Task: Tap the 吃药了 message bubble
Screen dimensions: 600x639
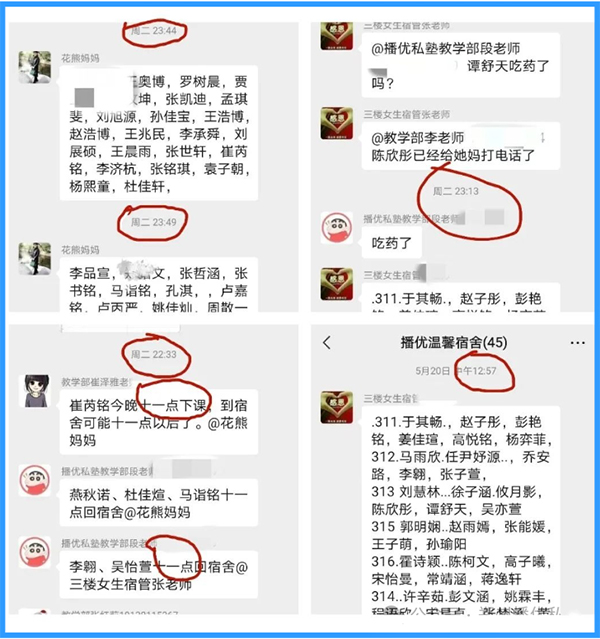Action: 392,243
